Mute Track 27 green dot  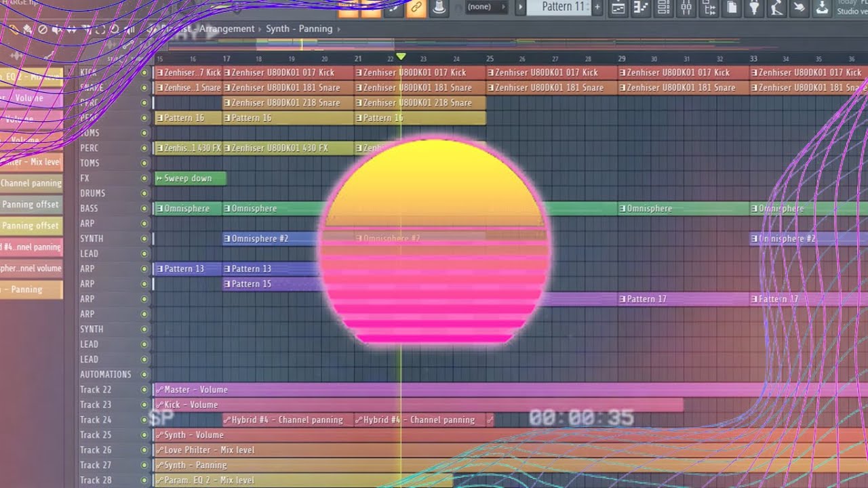click(144, 465)
